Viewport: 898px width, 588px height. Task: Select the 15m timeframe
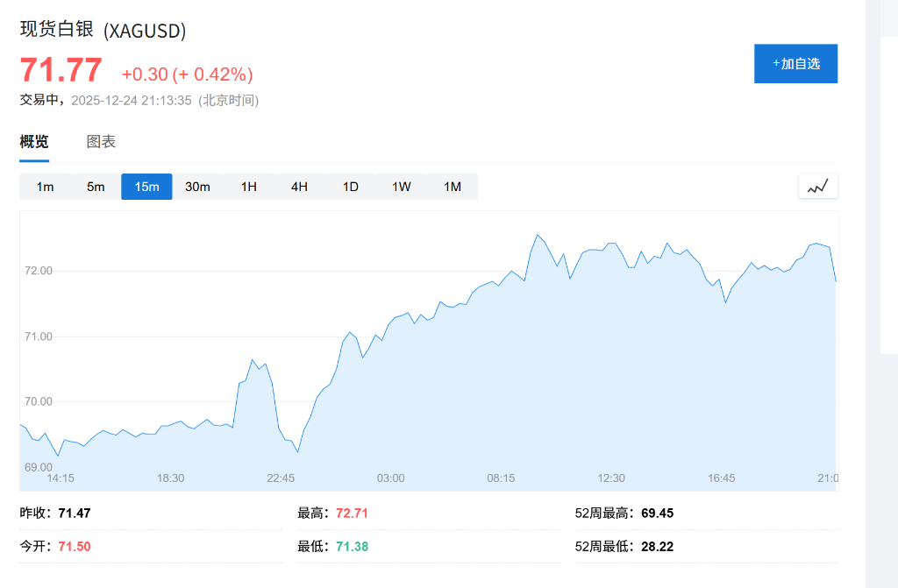[146, 186]
